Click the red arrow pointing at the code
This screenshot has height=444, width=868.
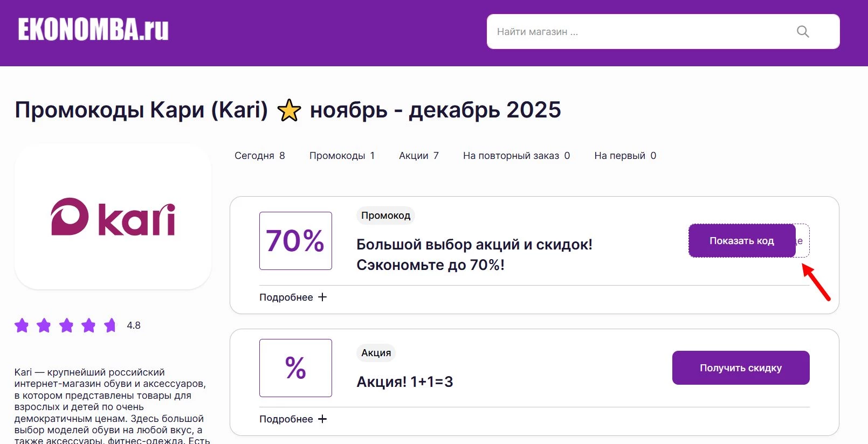coord(814,280)
